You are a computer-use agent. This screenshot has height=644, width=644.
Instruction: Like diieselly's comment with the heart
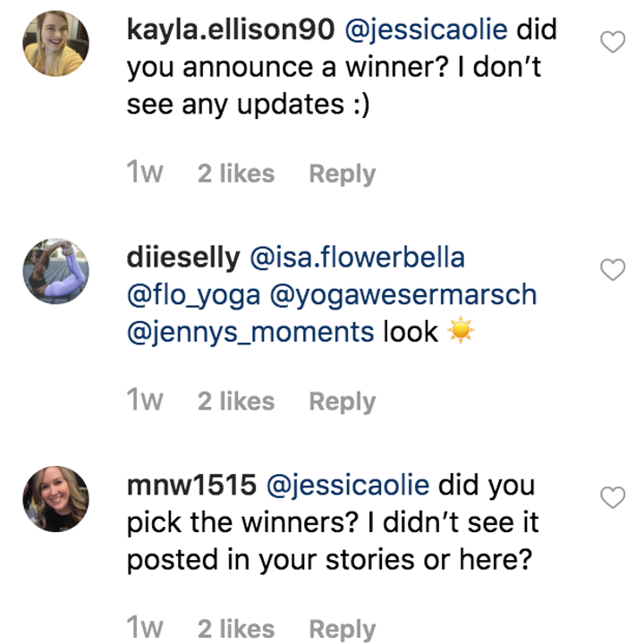[x=613, y=270]
